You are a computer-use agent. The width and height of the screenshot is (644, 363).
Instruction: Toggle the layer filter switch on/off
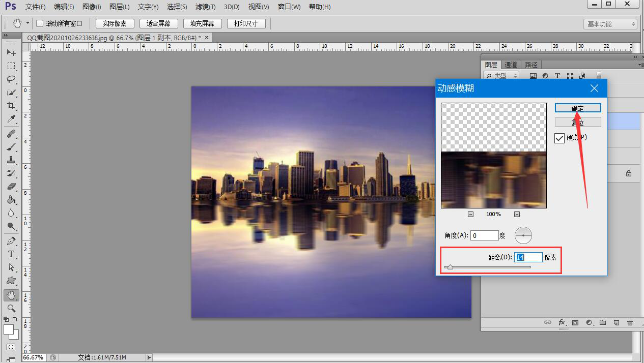[x=599, y=75]
